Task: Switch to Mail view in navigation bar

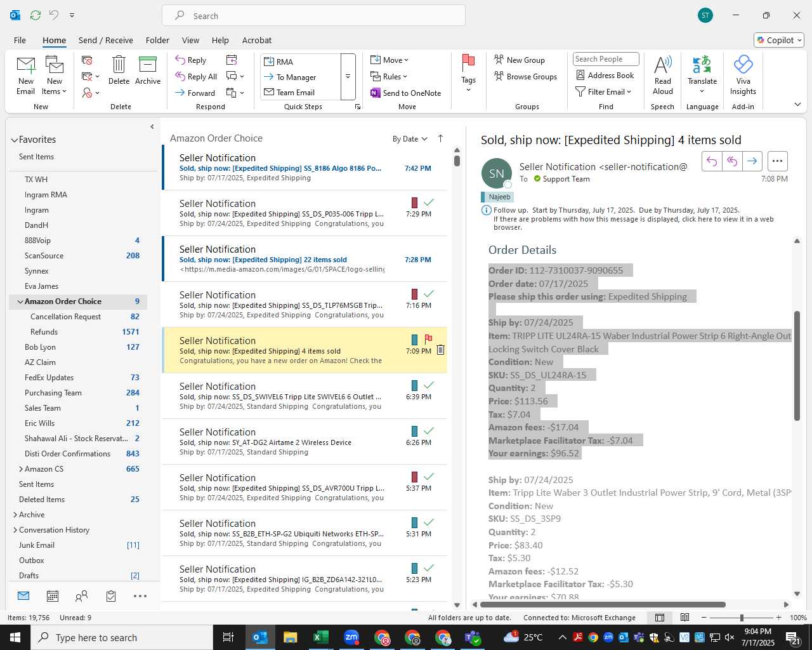Action: (x=23, y=596)
